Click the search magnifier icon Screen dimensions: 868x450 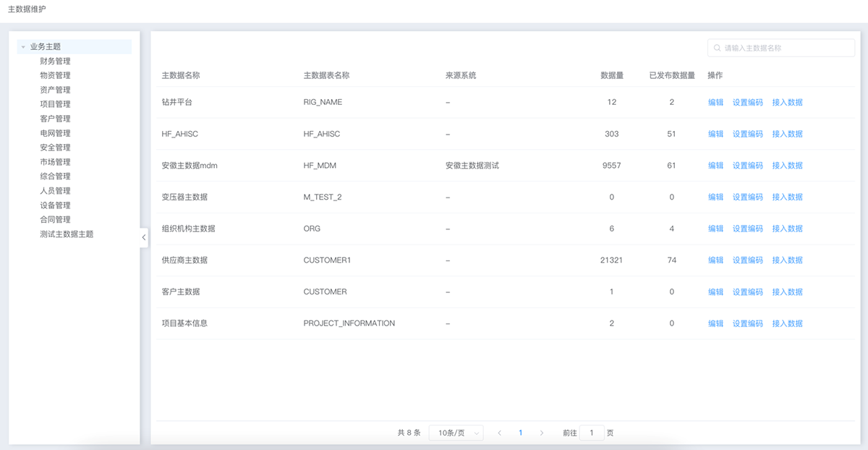[718, 48]
